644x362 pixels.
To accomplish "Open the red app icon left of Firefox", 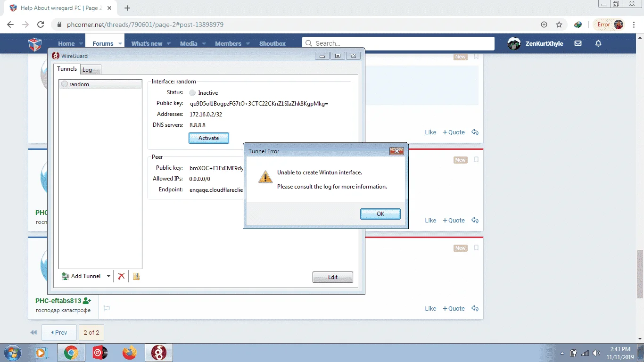I will (x=99, y=353).
